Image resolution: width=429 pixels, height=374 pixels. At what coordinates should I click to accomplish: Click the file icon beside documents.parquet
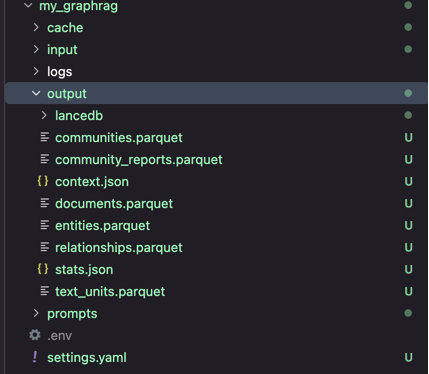tap(44, 203)
